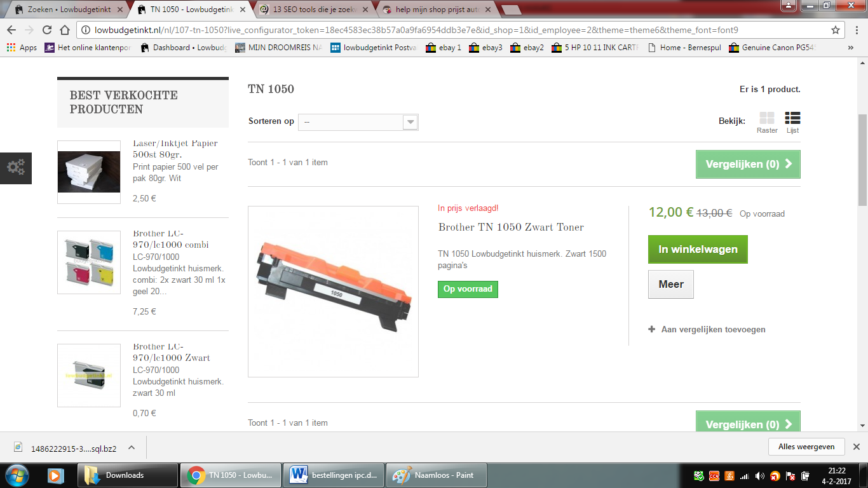Open Brother TN 1050 Zwart Toner link

tap(511, 227)
